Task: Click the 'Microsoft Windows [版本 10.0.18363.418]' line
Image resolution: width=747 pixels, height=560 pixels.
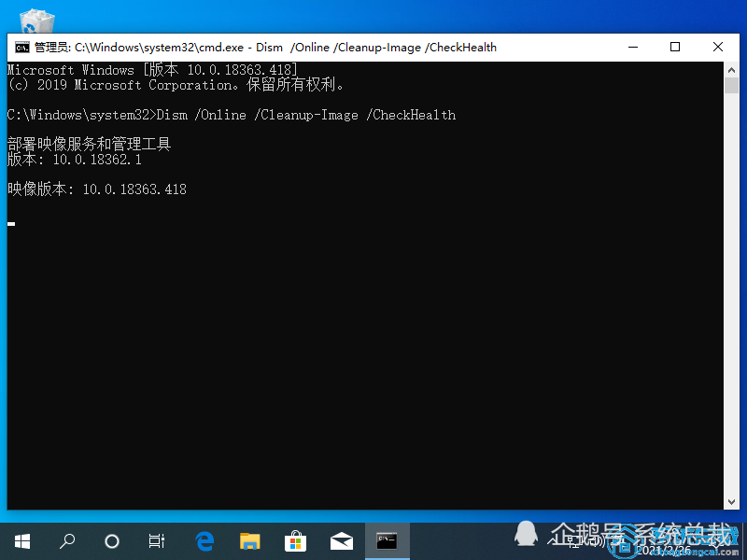Action: click(153, 69)
